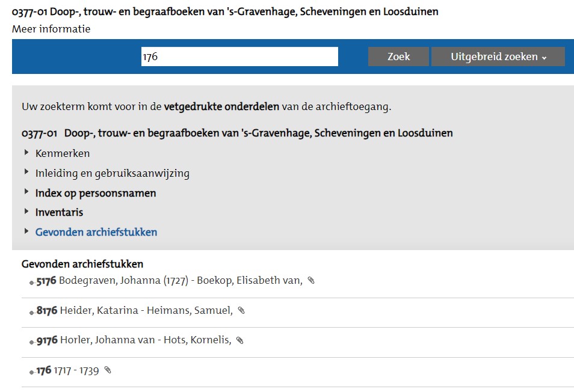
Task: Expand the Inventaris section arrow
Action: pos(26,212)
